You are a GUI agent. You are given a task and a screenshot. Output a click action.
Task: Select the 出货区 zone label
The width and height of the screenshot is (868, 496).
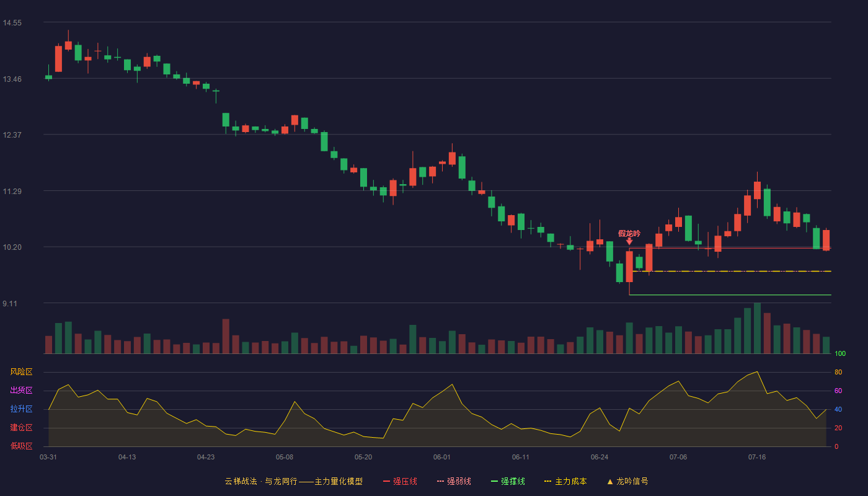[x=21, y=391]
